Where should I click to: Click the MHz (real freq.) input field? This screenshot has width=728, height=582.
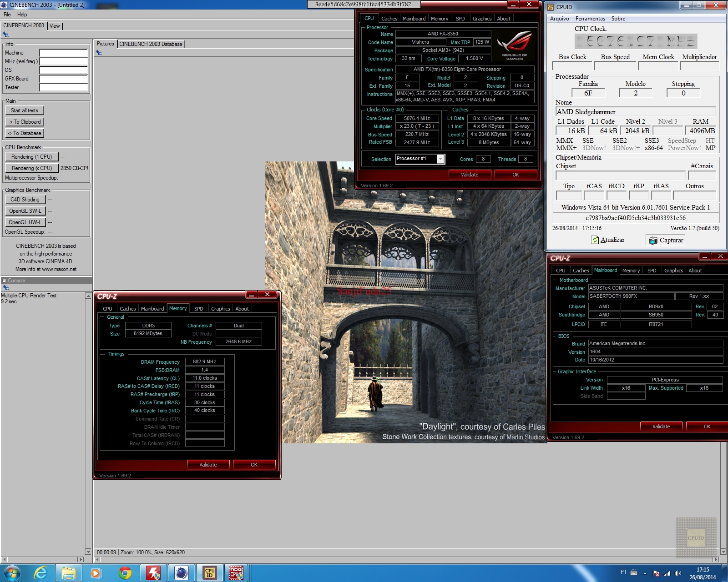click(x=64, y=61)
